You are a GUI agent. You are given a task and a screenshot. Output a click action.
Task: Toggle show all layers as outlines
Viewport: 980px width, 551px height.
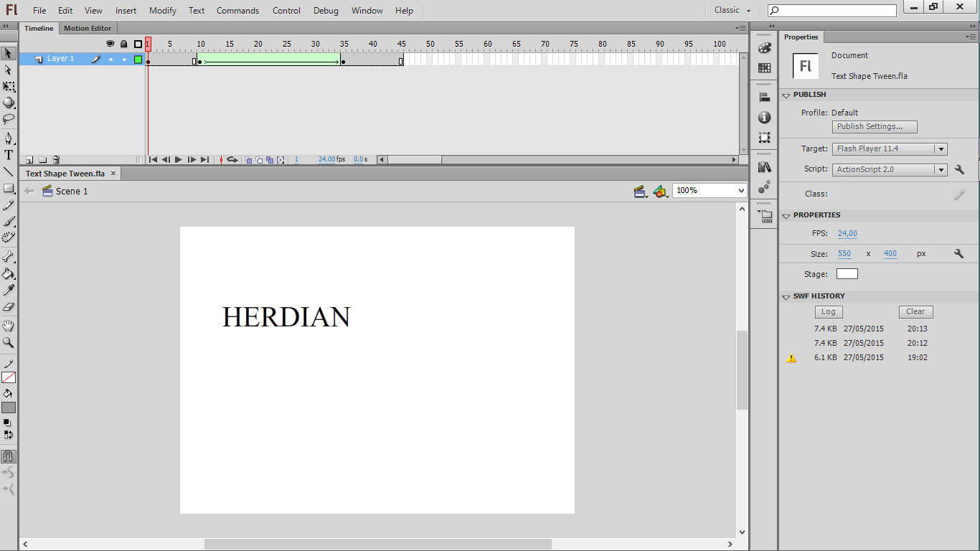[x=138, y=44]
